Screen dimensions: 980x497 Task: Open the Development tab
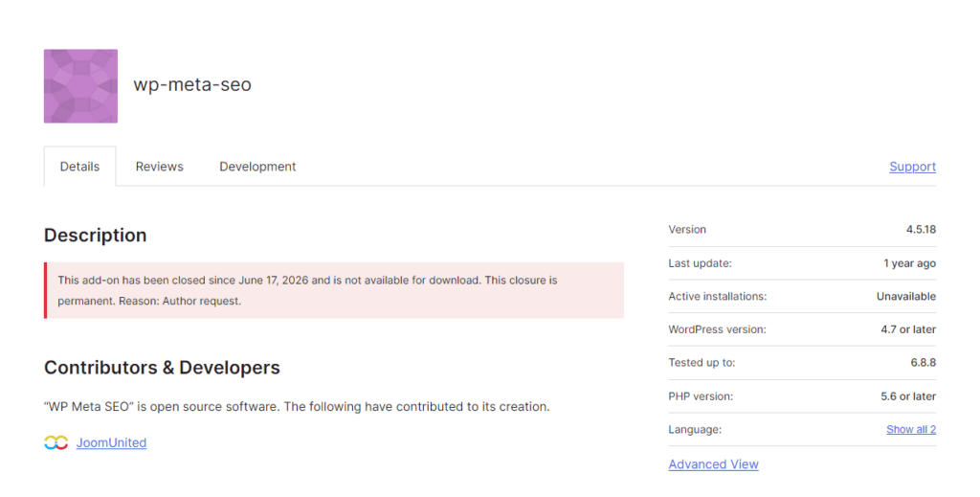tap(257, 167)
